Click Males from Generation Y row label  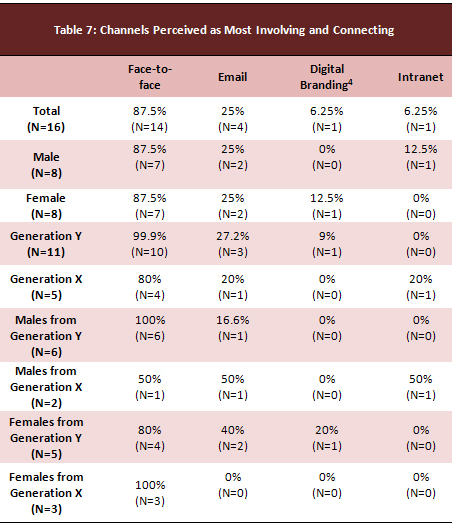pos(46,335)
